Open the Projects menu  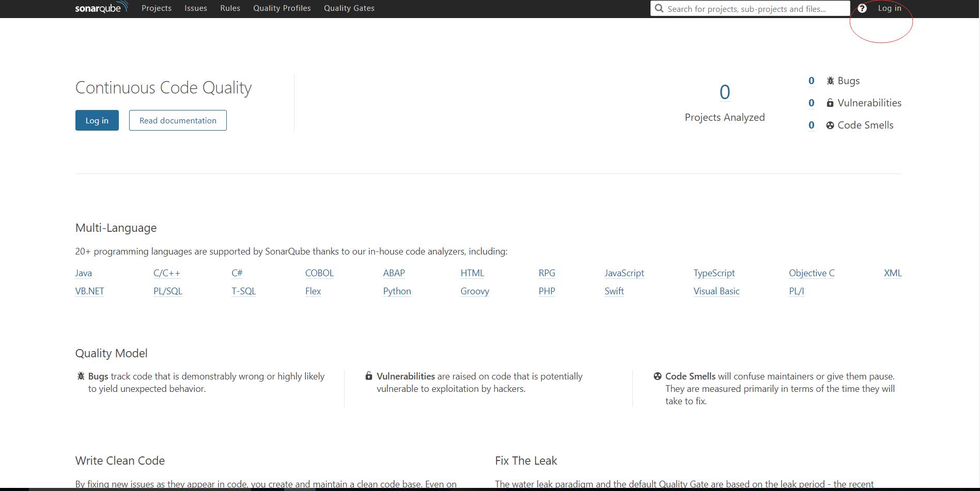point(157,8)
